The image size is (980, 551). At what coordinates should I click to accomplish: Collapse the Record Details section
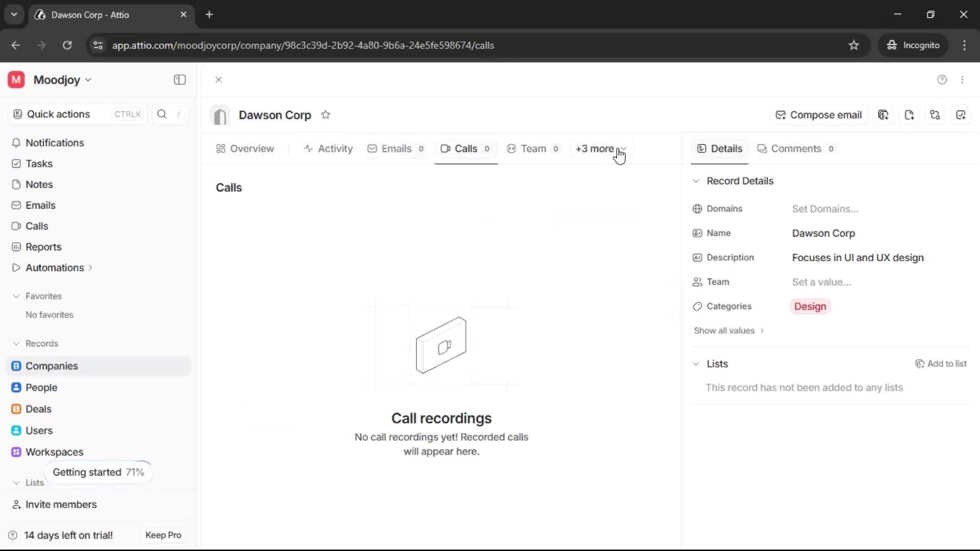coord(696,181)
